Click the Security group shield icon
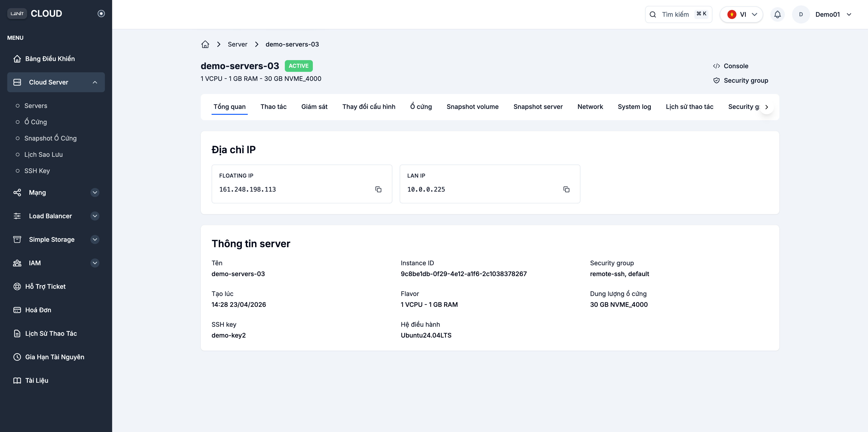 (x=716, y=80)
